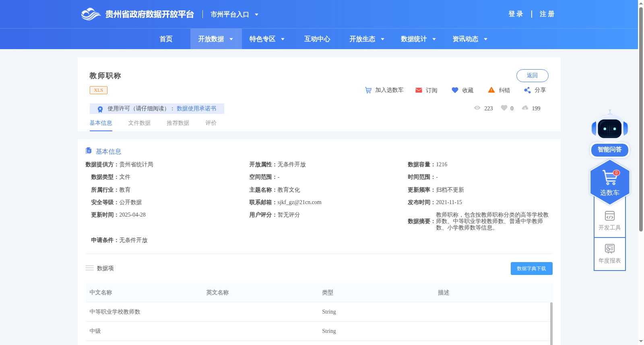This screenshot has height=345, width=644.
Task: Open 数据使用承诺书 link
Action: [196, 109]
